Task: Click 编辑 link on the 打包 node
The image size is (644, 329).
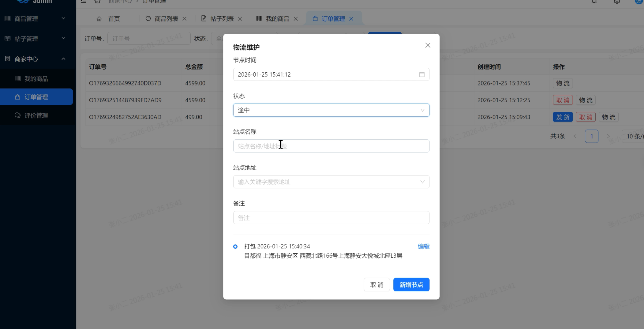Action: pyautogui.click(x=424, y=247)
